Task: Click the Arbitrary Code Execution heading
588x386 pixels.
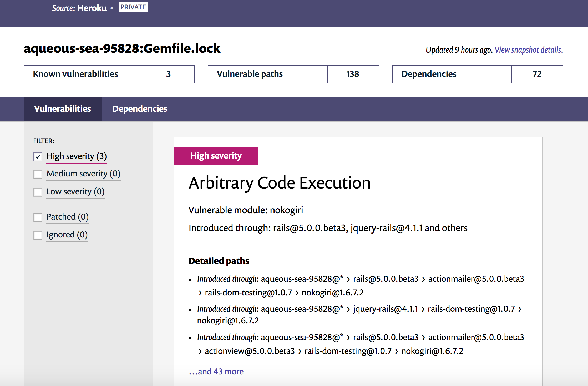Action: tap(280, 183)
